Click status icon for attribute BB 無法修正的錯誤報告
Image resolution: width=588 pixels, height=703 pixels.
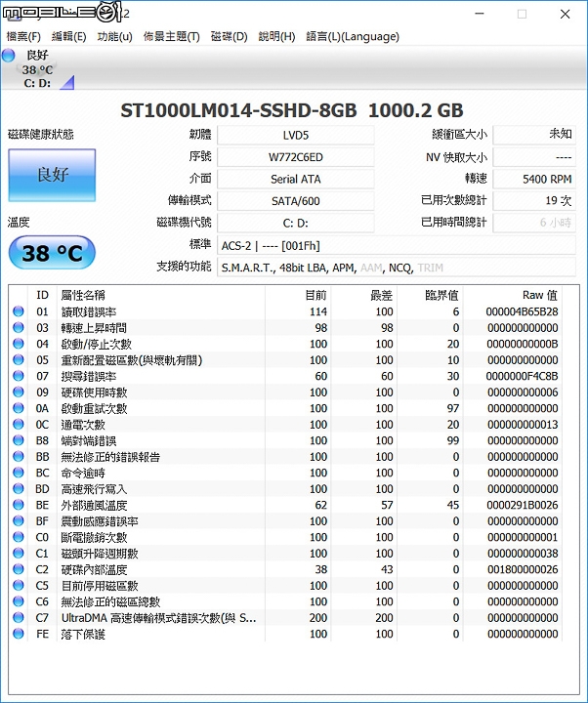(x=19, y=456)
